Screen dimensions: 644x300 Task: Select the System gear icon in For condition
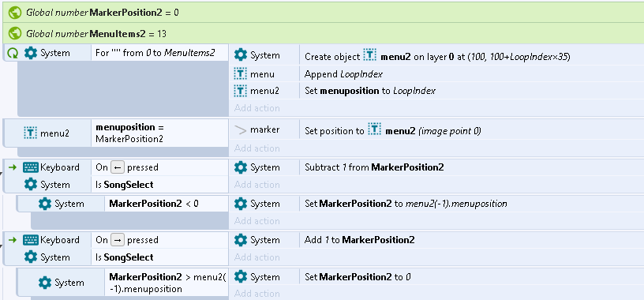(31, 53)
